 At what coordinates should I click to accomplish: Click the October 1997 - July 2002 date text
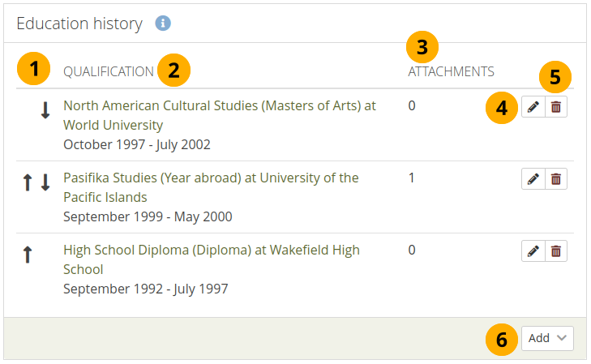[137, 145]
